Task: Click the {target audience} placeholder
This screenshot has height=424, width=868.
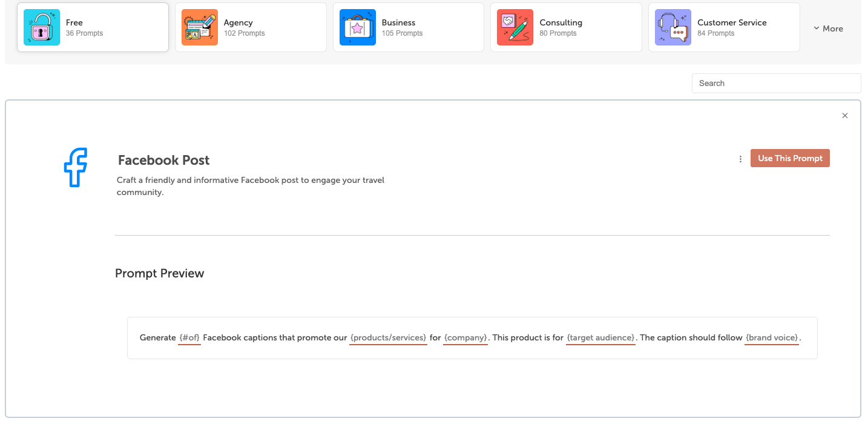Action: 600,337
